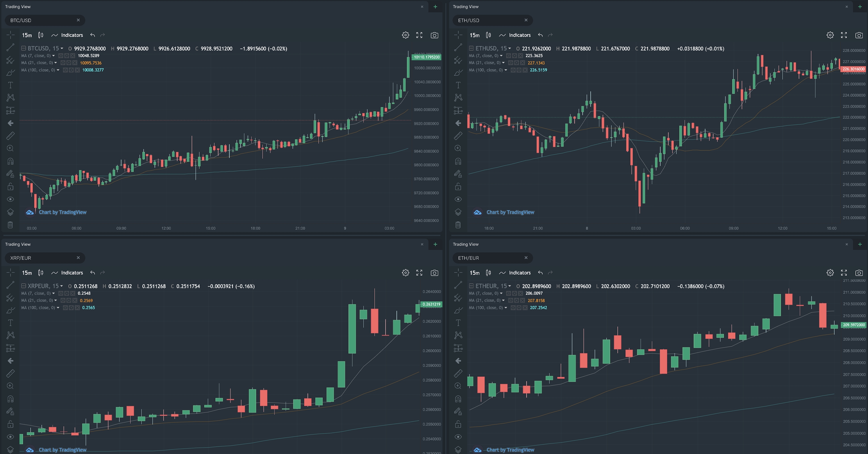Select the ETH/USD symbol tab
The height and width of the screenshot is (454, 868).
(x=469, y=20)
